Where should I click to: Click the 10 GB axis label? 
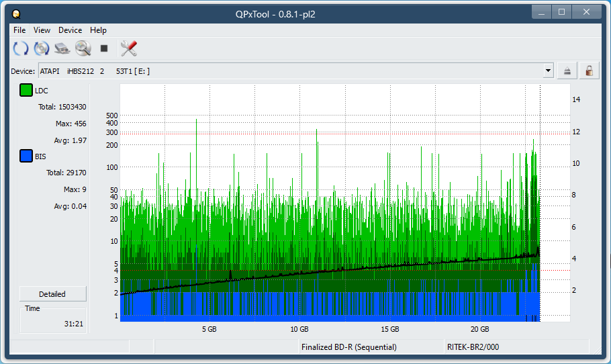299,329
